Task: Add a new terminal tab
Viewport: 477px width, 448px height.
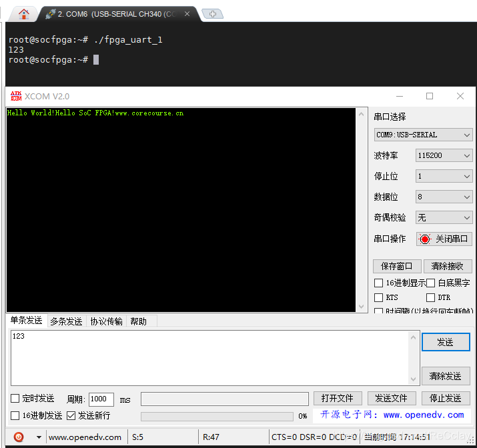Action: pos(213,14)
